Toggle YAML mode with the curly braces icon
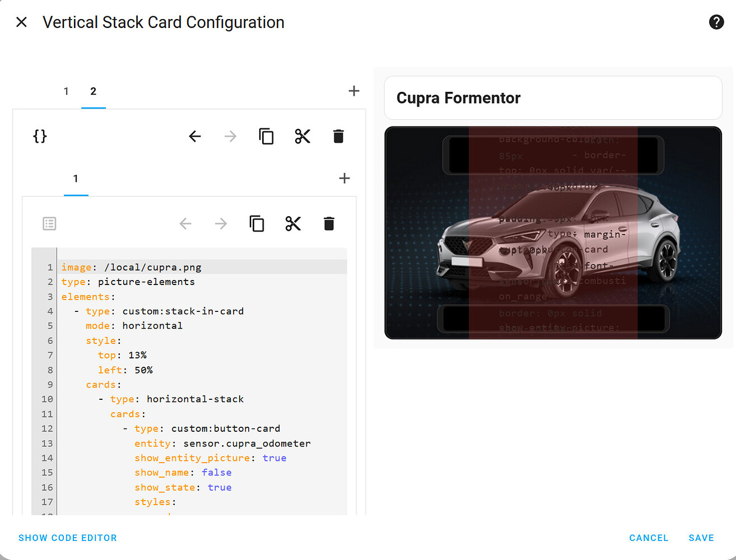Image resolution: width=736 pixels, height=560 pixels. (x=39, y=136)
